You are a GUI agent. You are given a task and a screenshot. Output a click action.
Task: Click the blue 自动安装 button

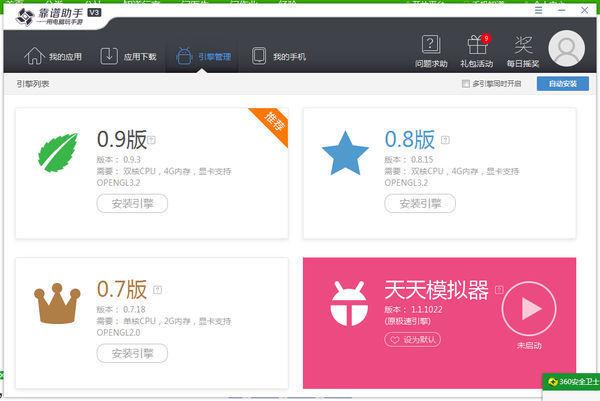coord(562,83)
